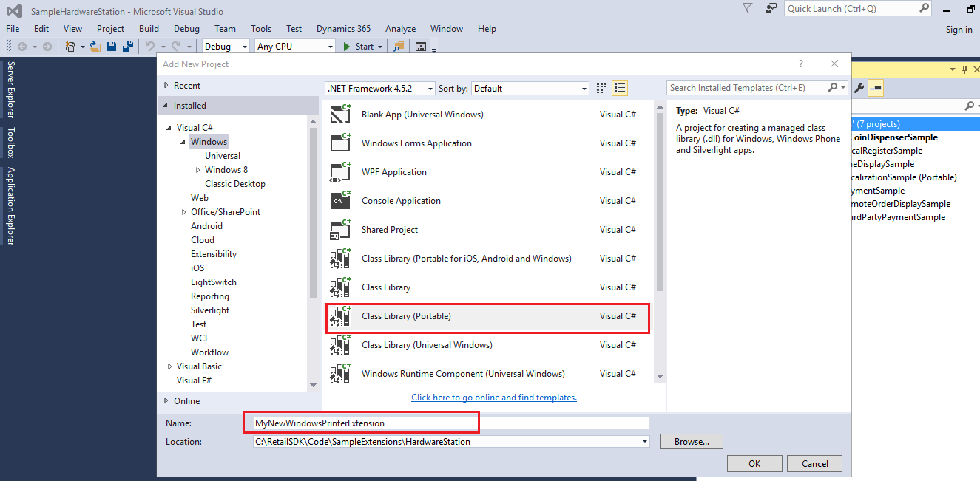Click the WPF Application template icon

340,171
